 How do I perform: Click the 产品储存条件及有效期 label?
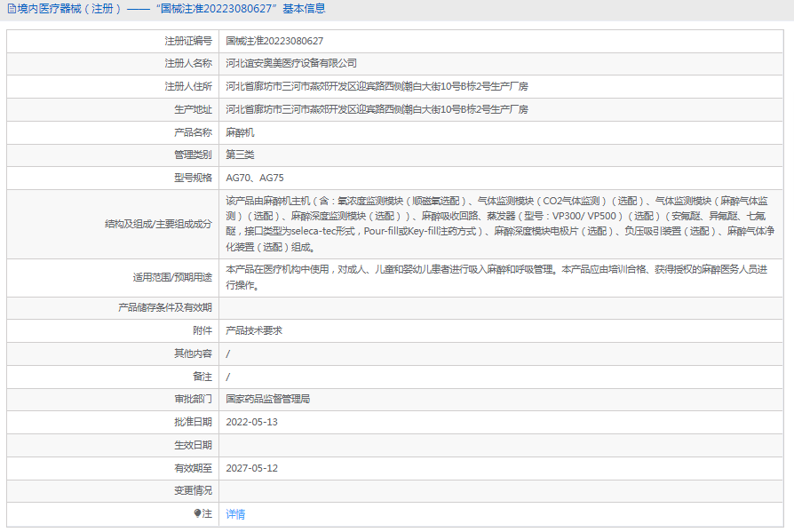point(165,307)
